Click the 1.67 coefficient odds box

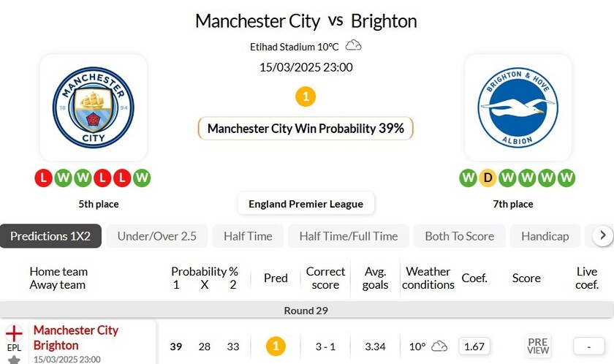coord(474,346)
